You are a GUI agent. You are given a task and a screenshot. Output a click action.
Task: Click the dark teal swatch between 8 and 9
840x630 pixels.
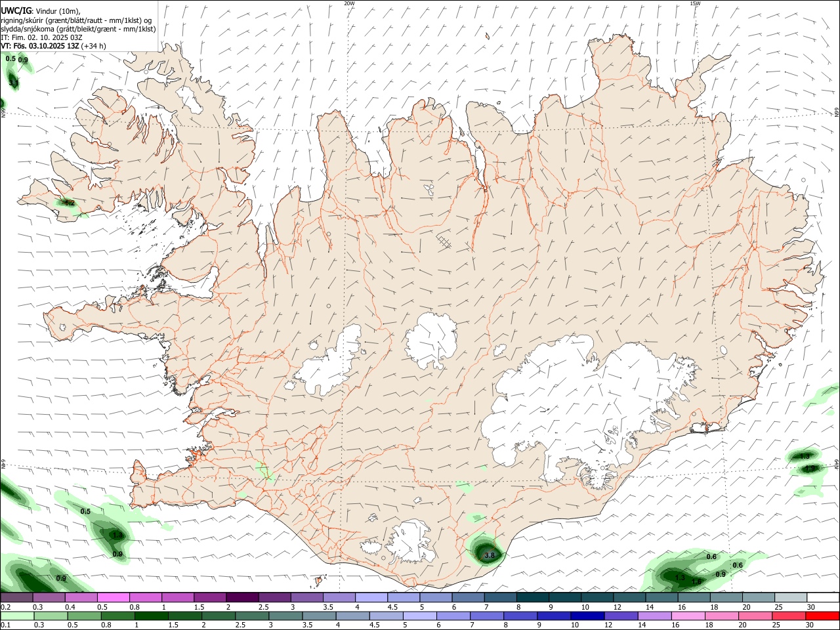533,597
